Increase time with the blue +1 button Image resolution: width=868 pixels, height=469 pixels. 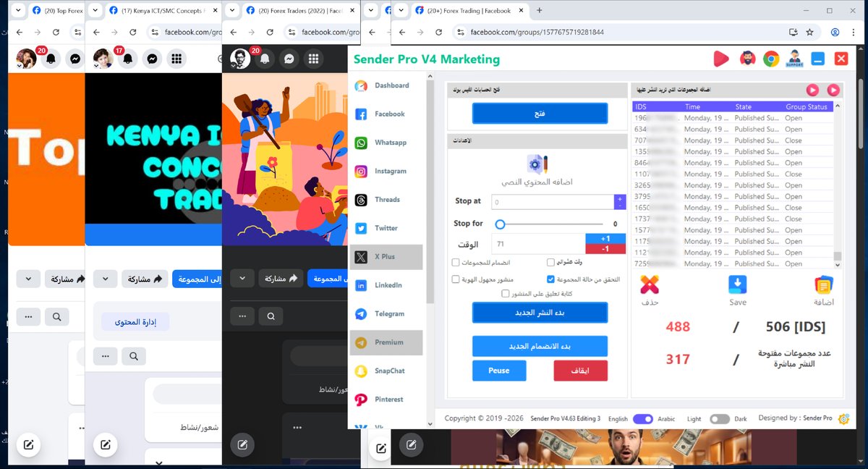pos(605,239)
